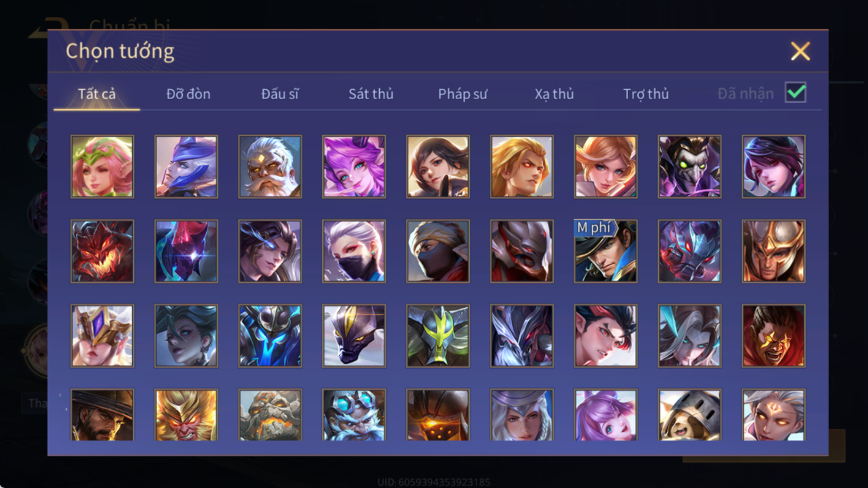868x488 pixels.
Task: Switch to the Pháp sư tab
Action: click(462, 94)
